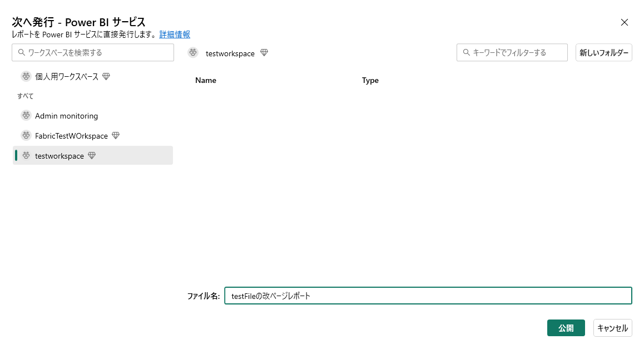Click the workspace icon of the selected testworkspace row
The image size is (644, 349).
pos(26,155)
